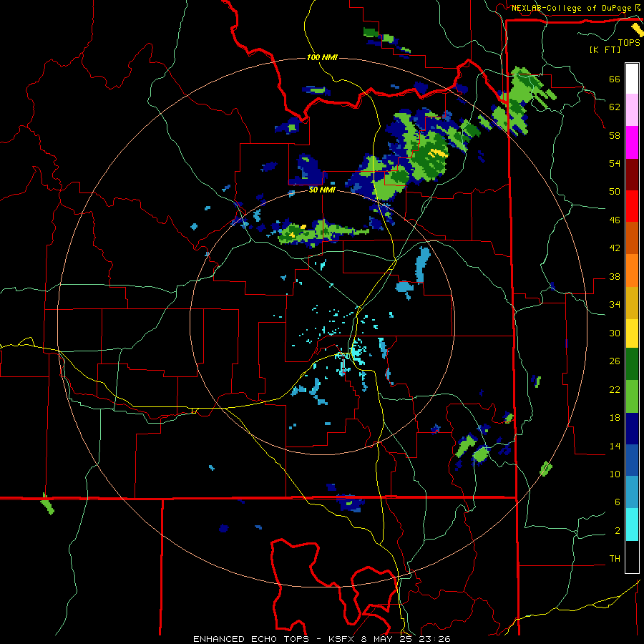The width and height of the screenshot is (644, 644).
Task: Click the "10" scale label
Action: pyautogui.click(x=615, y=474)
